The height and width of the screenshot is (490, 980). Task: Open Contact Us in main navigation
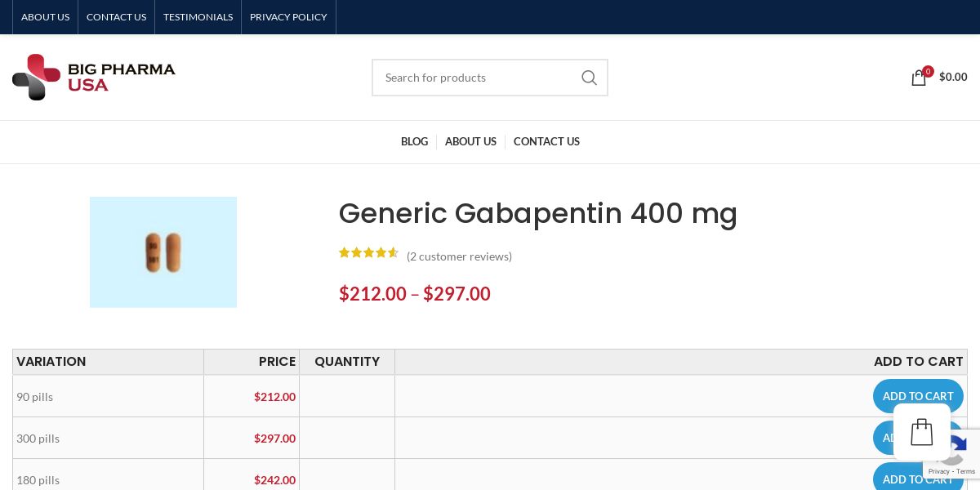(546, 141)
